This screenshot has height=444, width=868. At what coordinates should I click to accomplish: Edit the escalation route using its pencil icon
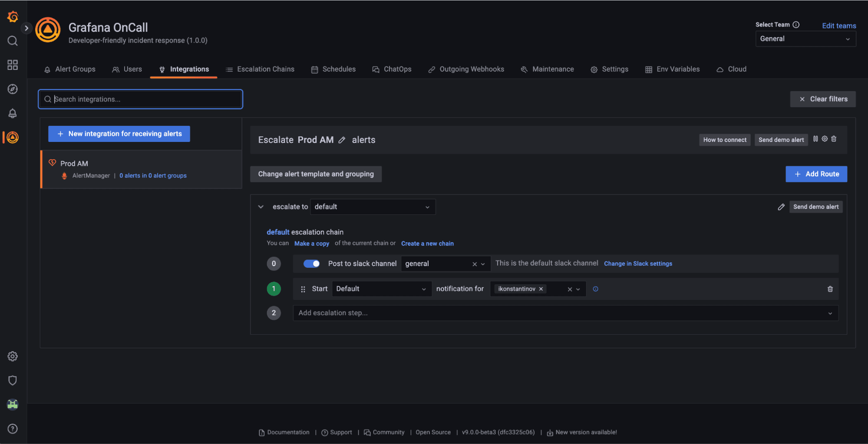(x=781, y=207)
